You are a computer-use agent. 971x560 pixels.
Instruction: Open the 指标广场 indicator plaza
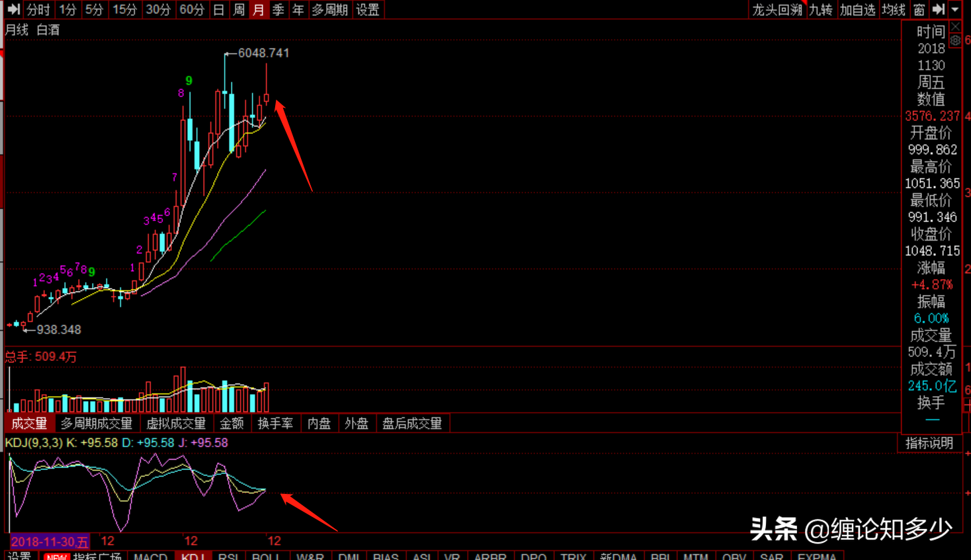point(97,556)
